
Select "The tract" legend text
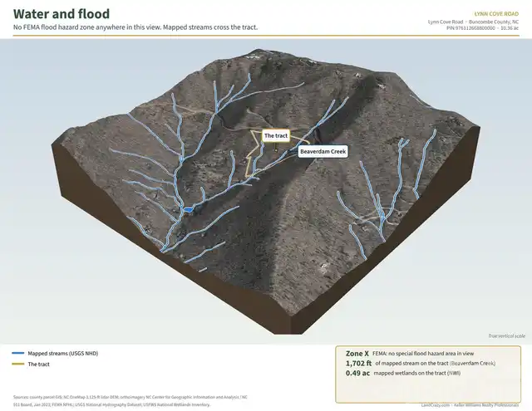[39, 365]
